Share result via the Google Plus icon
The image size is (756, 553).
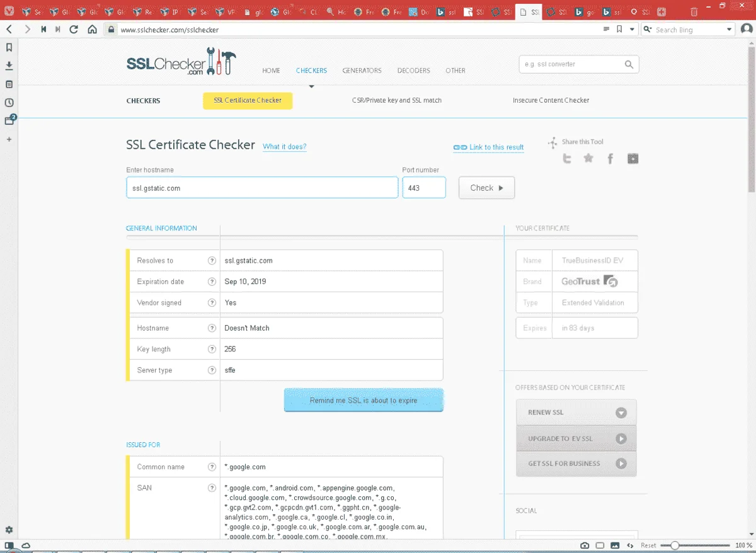point(633,159)
